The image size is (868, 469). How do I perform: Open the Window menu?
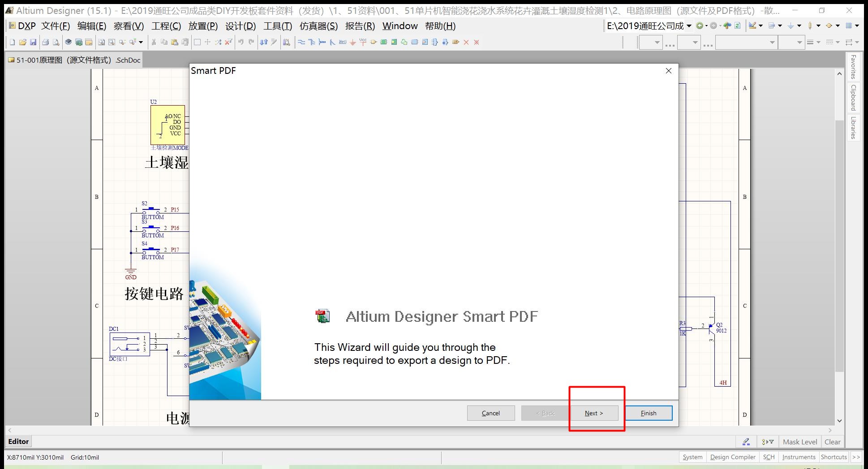pyautogui.click(x=400, y=26)
